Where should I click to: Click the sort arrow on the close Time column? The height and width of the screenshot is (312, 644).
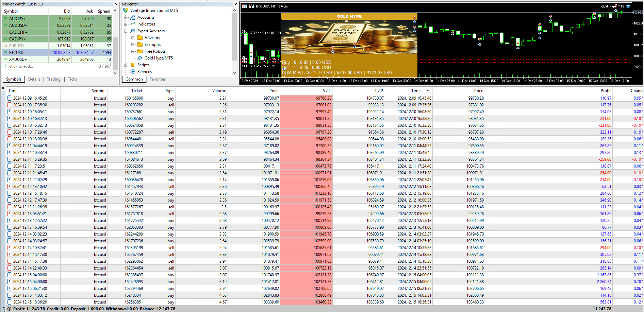tap(428, 91)
